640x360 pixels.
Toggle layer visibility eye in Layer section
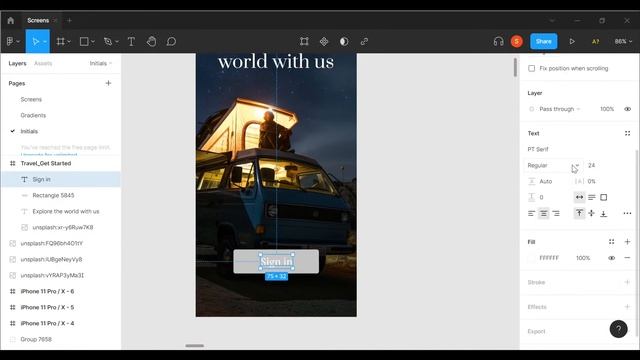[x=627, y=109]
